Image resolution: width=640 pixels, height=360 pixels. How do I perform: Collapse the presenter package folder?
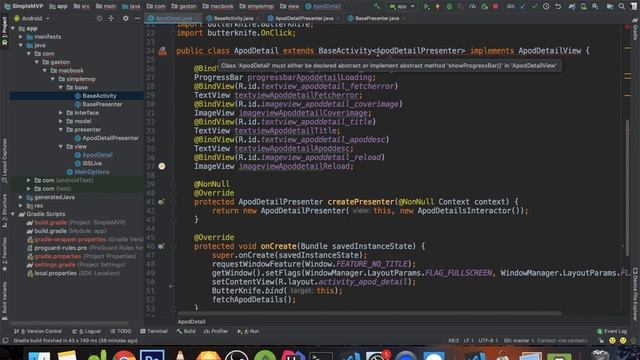pos(61,130)
